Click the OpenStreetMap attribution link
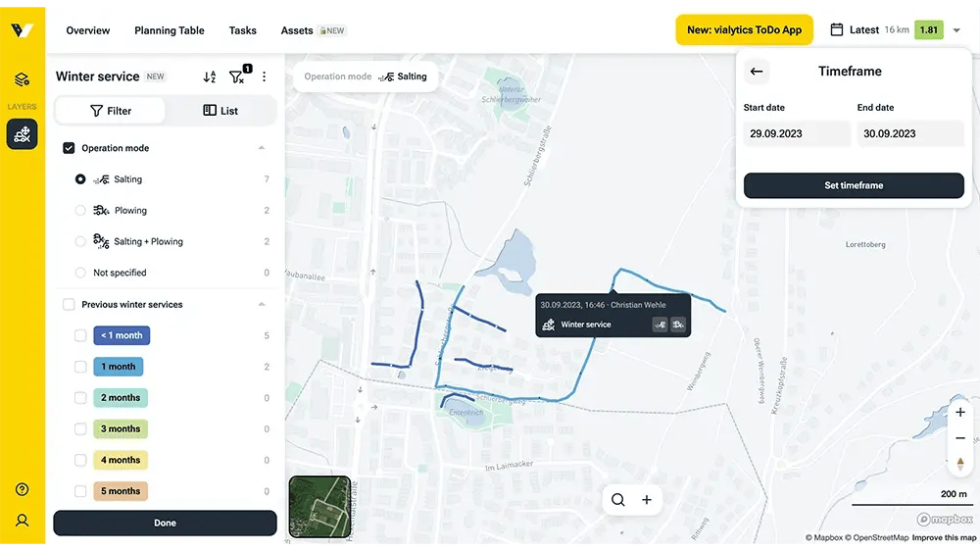Image resolution: width=980 pixels, height=551 pixels. coord(877,537)
